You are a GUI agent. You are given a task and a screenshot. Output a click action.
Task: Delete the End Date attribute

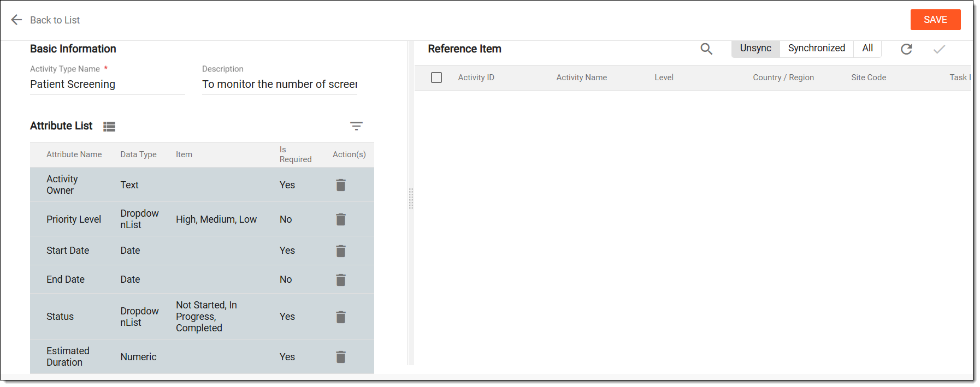tap(341, 280)
